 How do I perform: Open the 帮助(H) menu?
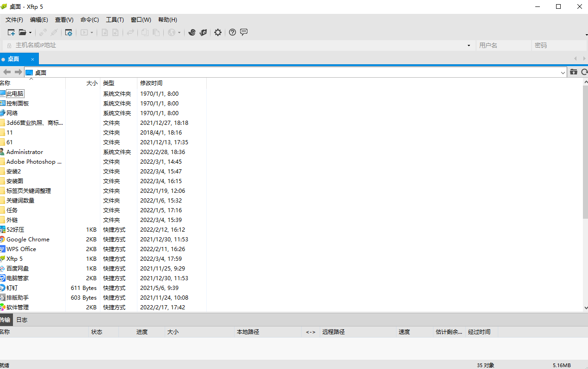point(167,20)
